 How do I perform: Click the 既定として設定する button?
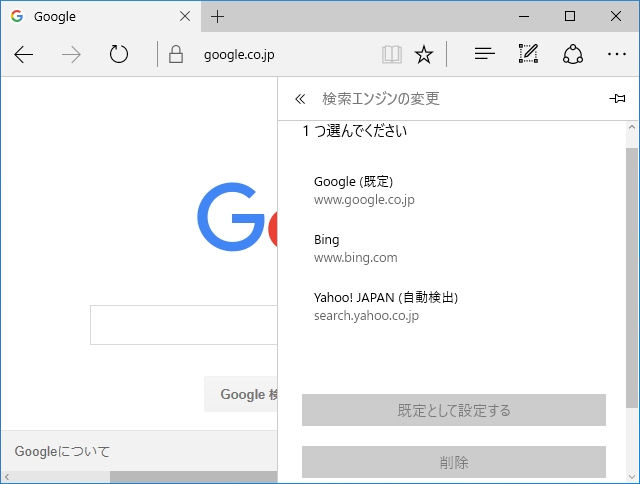pyautogui.click(x=454, y=410)
